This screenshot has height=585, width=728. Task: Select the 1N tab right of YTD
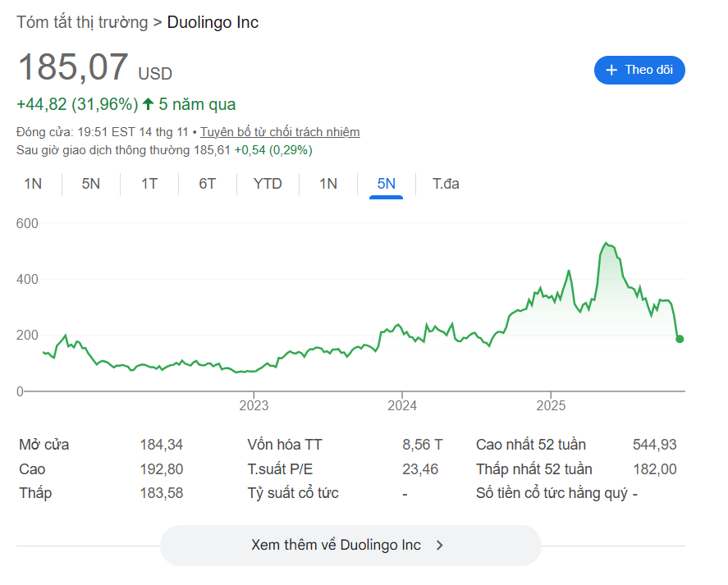click(x=328, y=184)
